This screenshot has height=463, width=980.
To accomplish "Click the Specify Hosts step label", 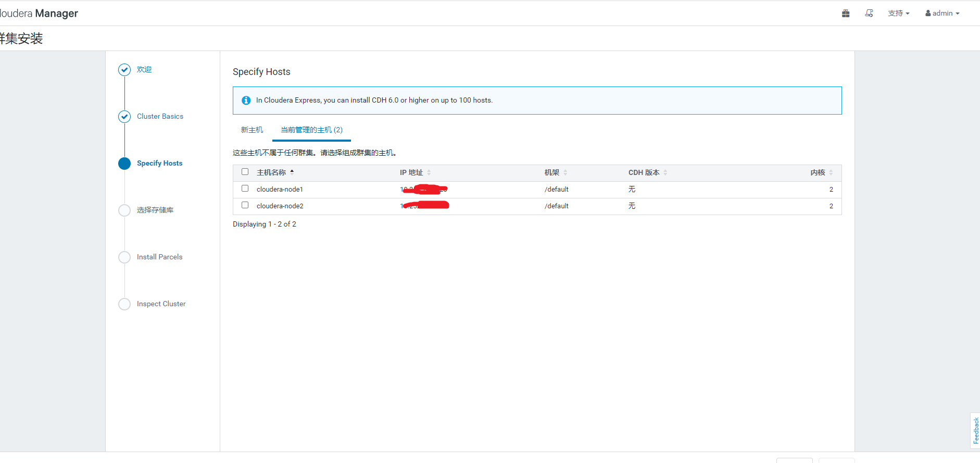I will tap(159, 164).
